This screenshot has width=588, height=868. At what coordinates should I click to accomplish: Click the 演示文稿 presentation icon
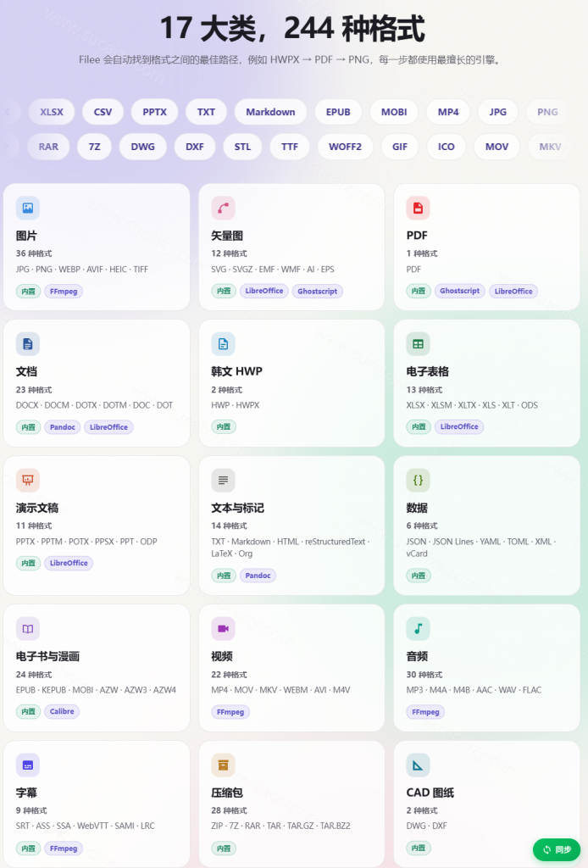click(x=28, y=480)
